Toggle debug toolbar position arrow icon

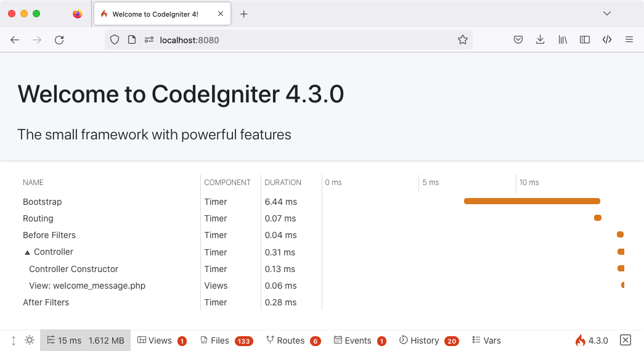(14, 341)
